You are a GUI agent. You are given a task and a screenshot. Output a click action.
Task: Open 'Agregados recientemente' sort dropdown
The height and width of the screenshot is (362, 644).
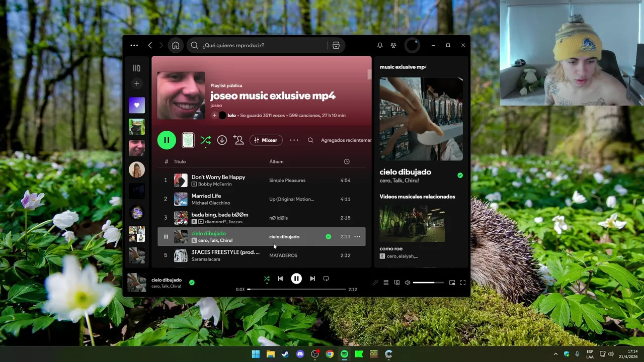coord(346,140)
